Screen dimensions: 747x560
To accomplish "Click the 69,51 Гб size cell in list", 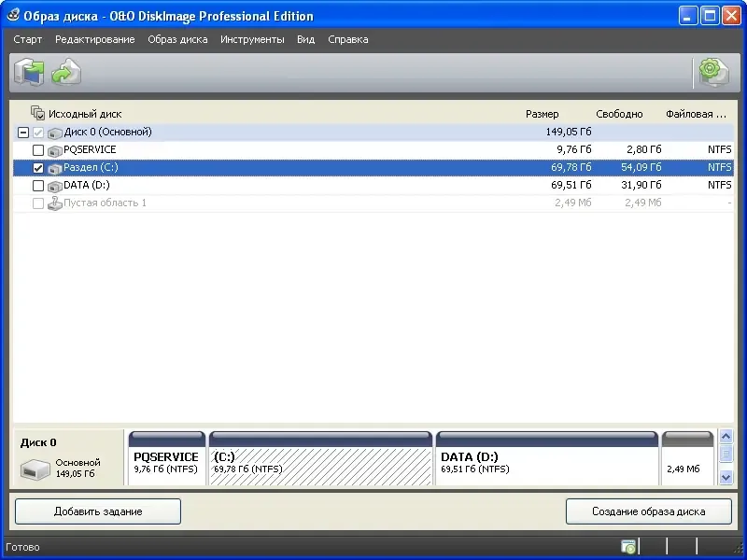I will click(x=571, y=185).
